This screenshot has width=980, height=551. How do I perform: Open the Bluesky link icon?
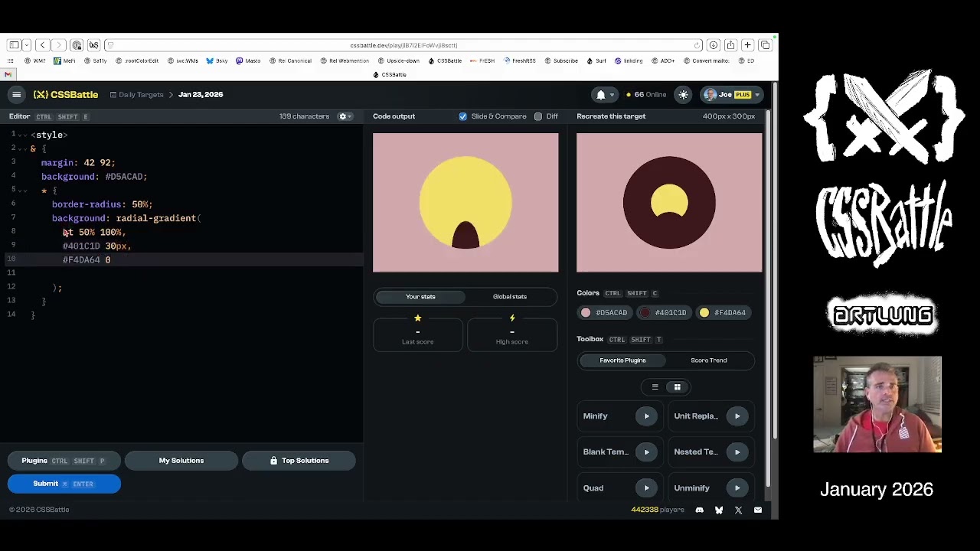719,510
